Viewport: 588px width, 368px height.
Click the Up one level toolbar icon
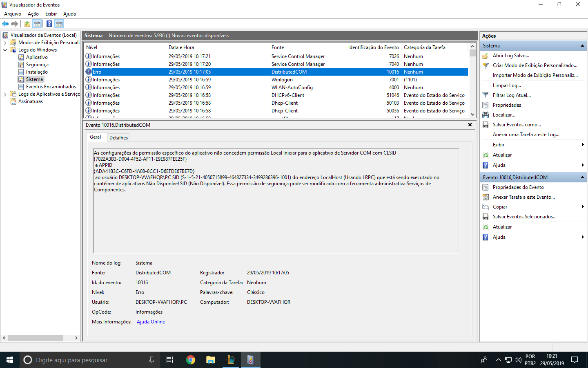(x=27, y=24)
